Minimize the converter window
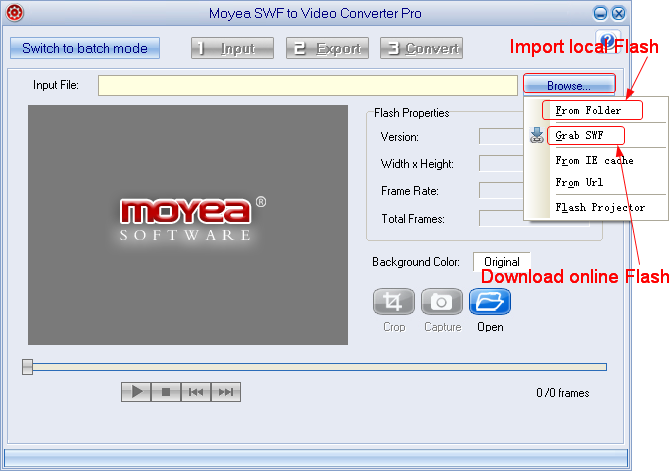 (600, 13)
